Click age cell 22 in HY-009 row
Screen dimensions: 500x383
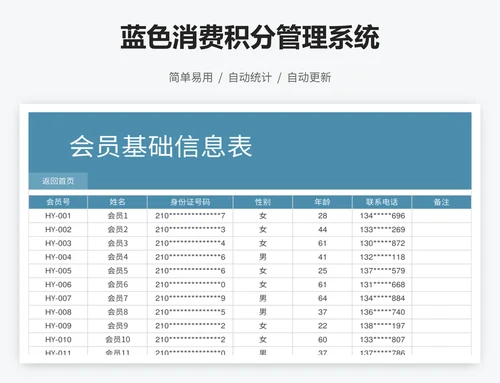(x=322, y=326)
